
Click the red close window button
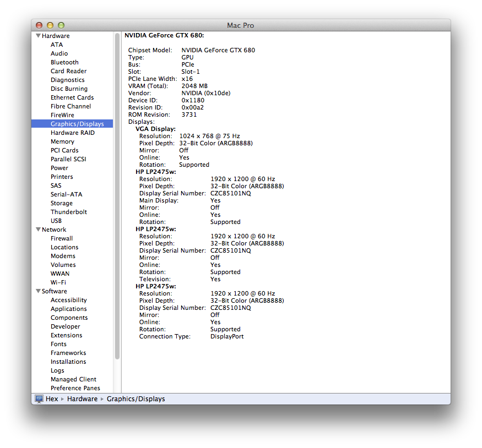pyautogui.click(x=39, y=25)
